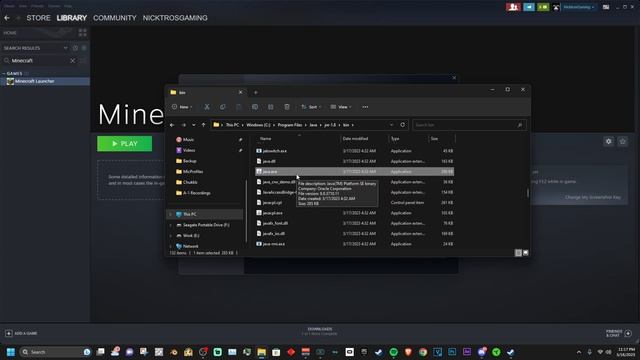Open the Sort dropdown in File Explorer
The image size is (640, 360).
point(311,107)
